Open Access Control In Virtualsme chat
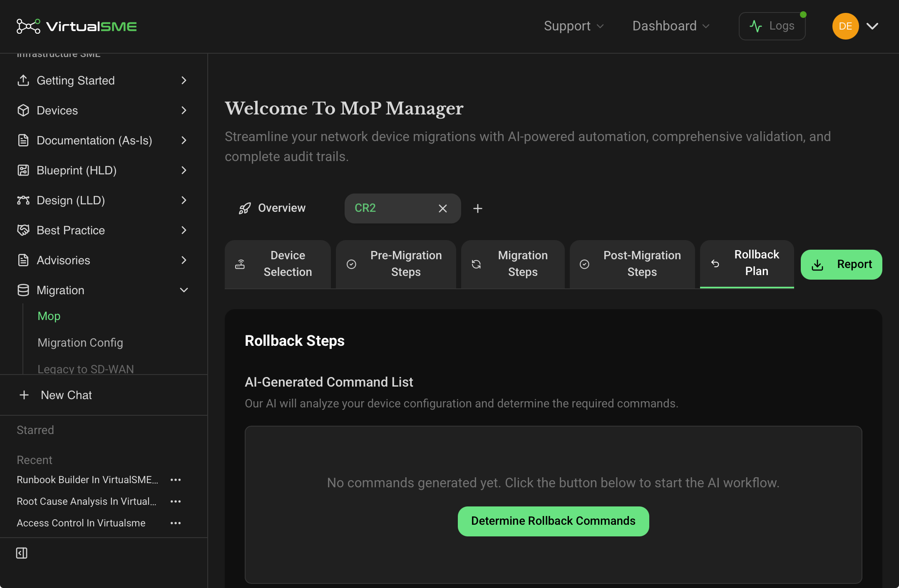 (81, 523)
